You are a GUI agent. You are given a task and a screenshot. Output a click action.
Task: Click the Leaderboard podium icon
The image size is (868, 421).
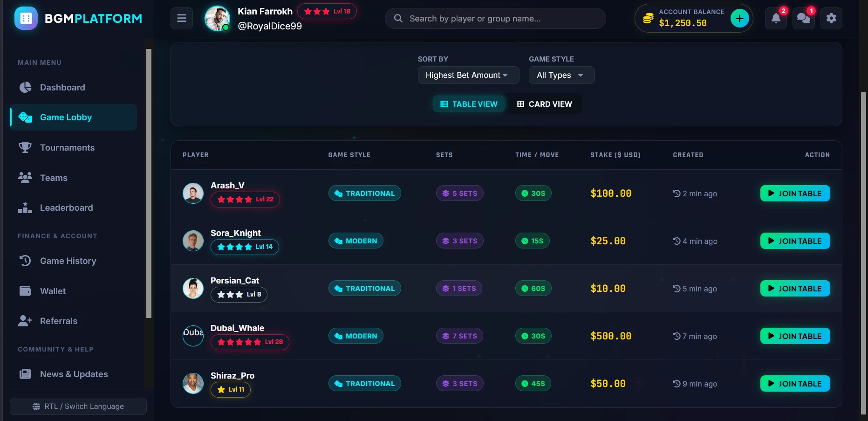click(25, 207)
